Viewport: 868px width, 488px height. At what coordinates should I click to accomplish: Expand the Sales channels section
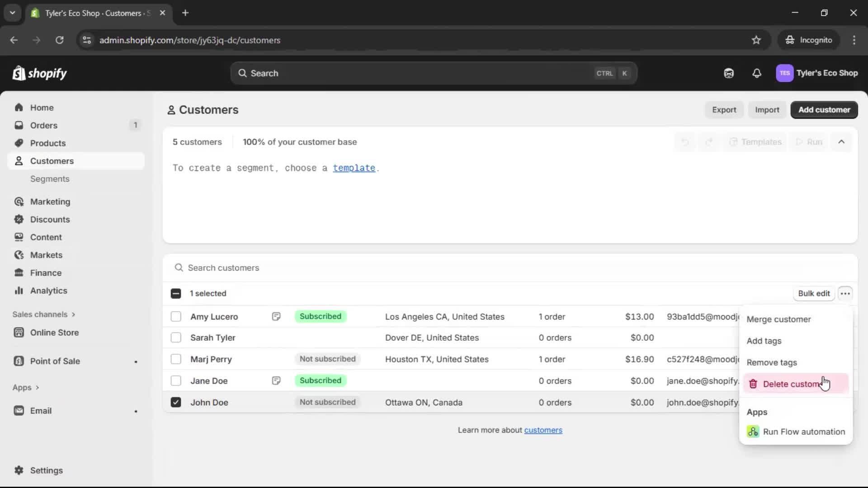(x=43, y=314)
